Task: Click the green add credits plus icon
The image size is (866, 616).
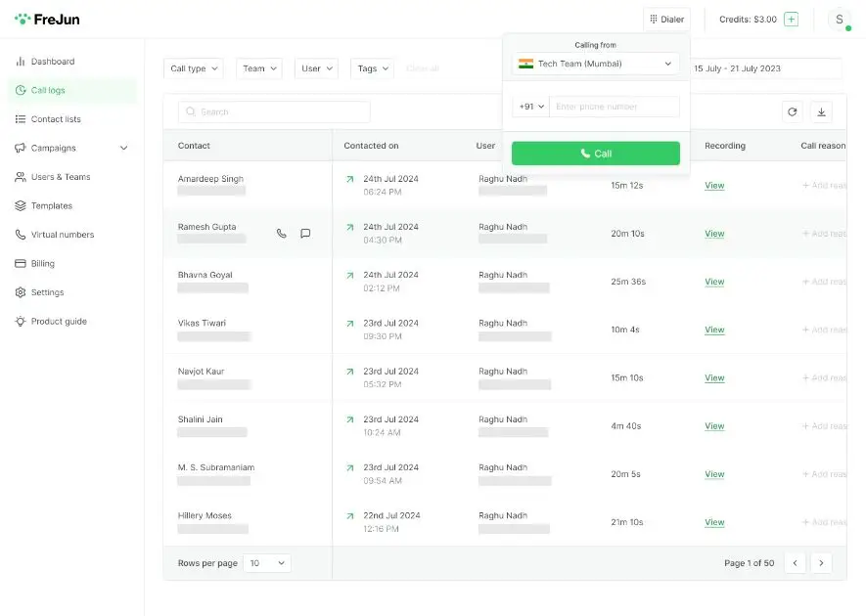Action: pos(791,20)
